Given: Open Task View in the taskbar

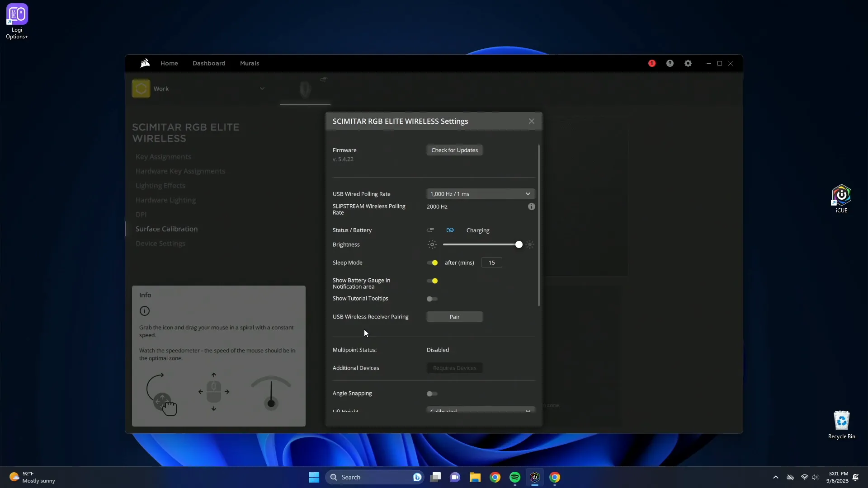Looking at the screenshot, I should 435,477.
